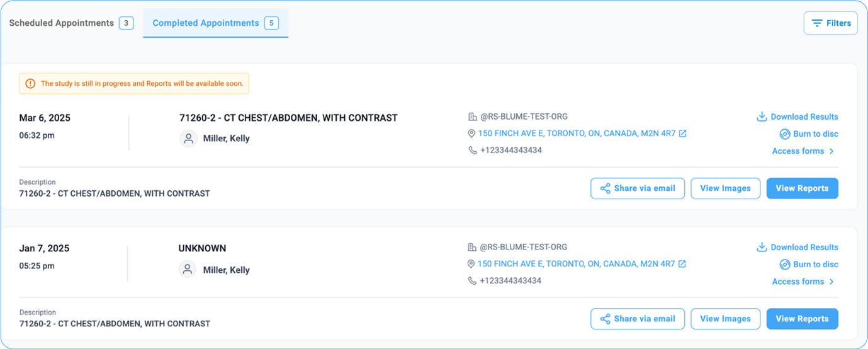Share the Mar 6 study via email

coord(637,188)
